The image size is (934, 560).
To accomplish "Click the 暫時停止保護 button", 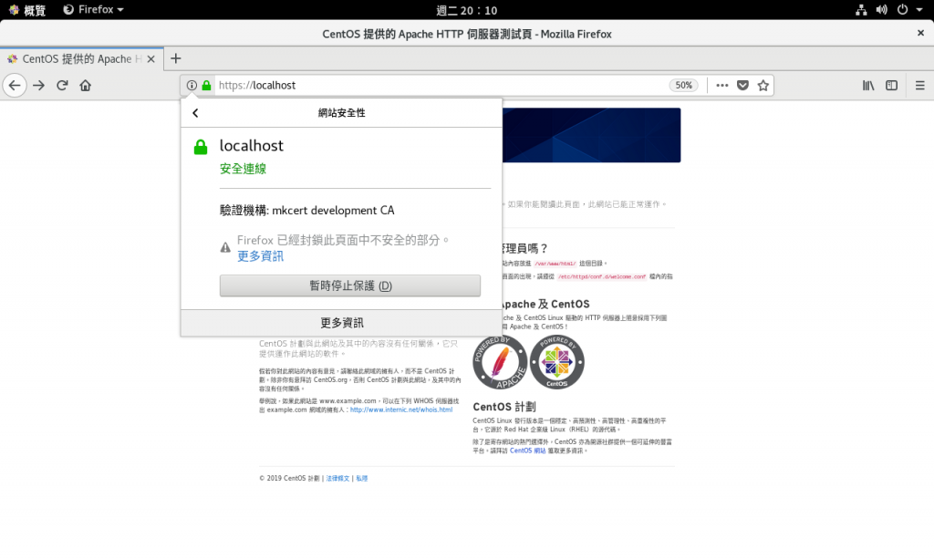I will click(x=349, y=285).
